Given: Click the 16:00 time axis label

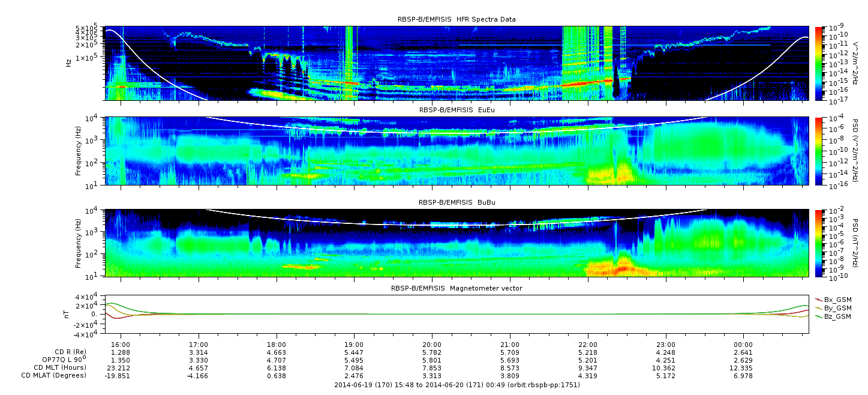Looking at the screenshot, I should 121,344.
